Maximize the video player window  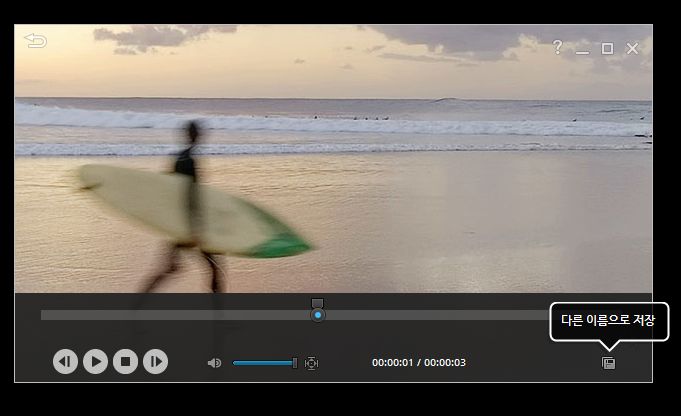[607, 48]
